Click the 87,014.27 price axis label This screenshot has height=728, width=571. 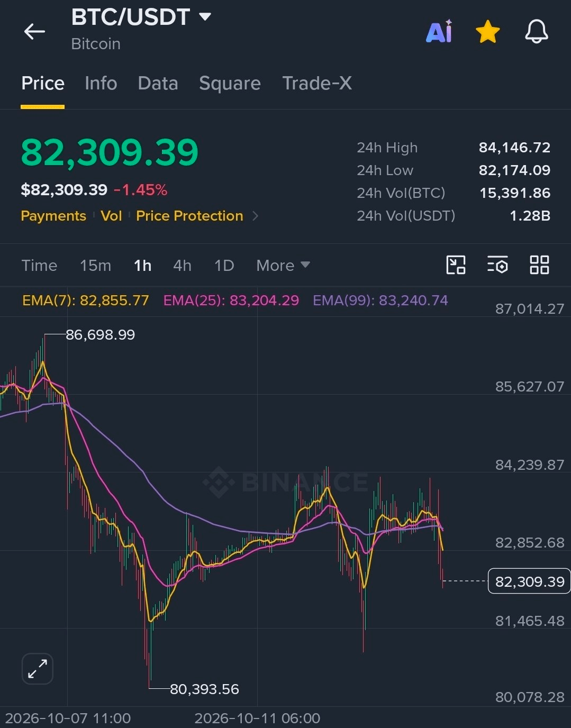point(530,309)
